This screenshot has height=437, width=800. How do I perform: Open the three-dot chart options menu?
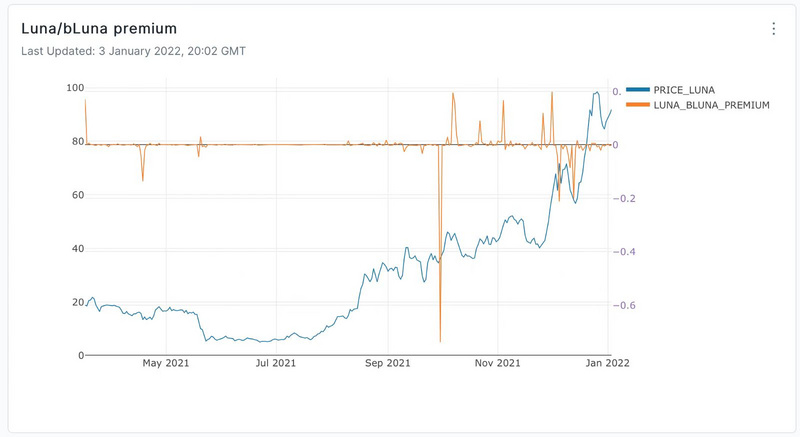coord(773,29)
